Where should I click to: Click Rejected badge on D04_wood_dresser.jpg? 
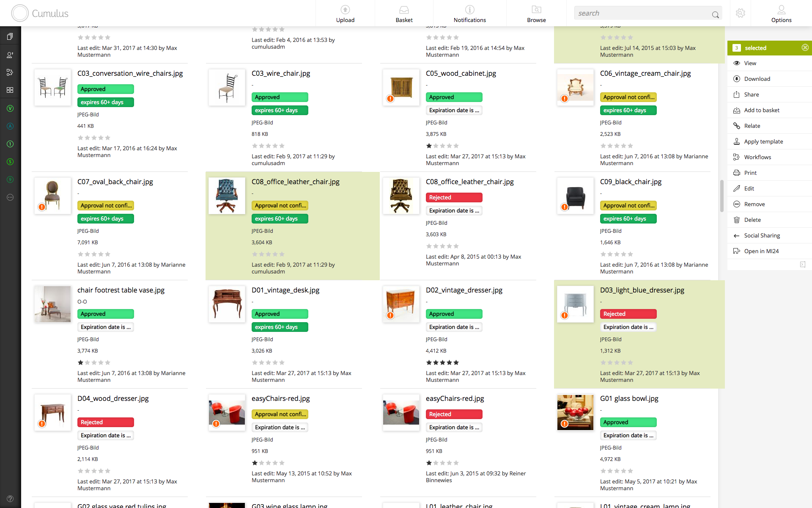point(105,422)
